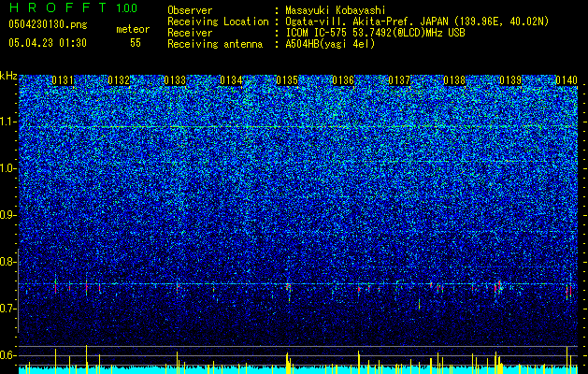Click the 0135 time marker
588x374 pixels.
pos(287,80)
